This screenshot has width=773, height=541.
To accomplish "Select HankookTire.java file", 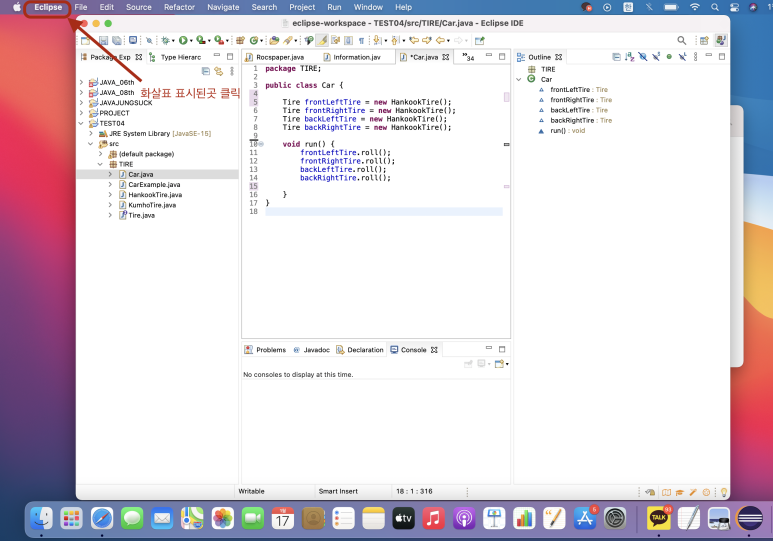I will tap(155, 195).
